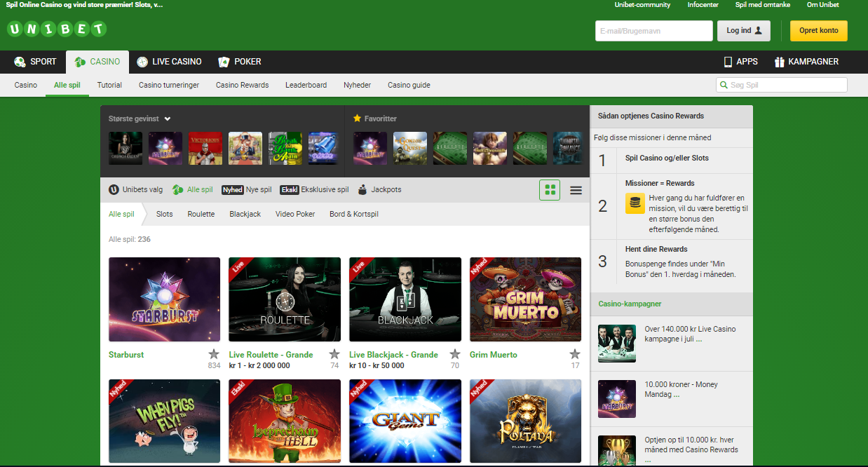Mark Grim Muerto as favorite
The width and height of the screenshot is (868, 467).
[x=575, y=354]
